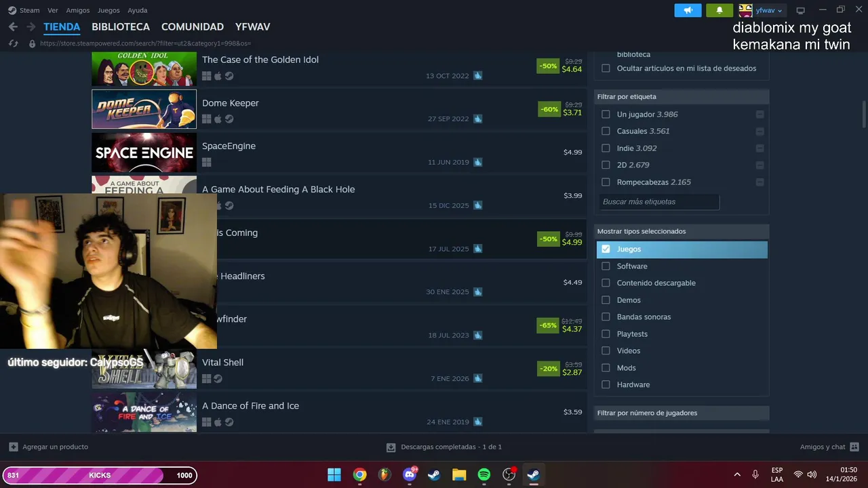Exclude the Indie tag with minus button

click(759, 148)
